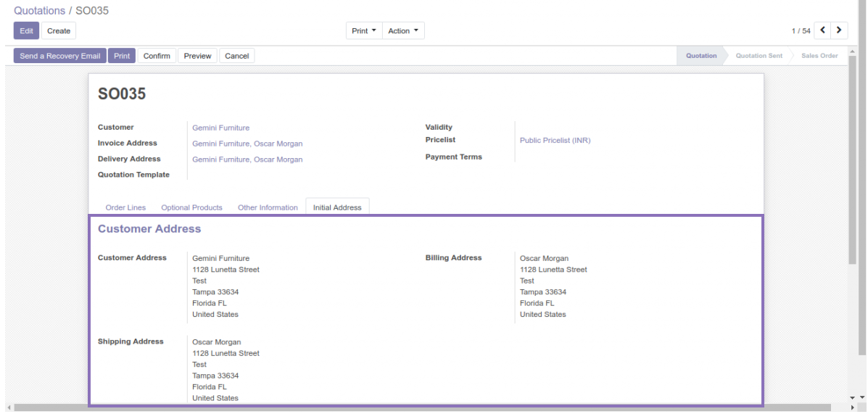This screenshot has width=868, height=414.
Task: Click the Edit button
Action: (x=26, y=31)
